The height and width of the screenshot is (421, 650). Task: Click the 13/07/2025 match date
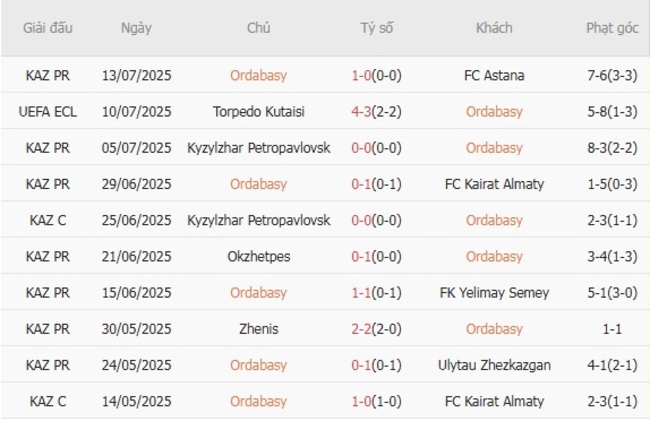click(137, 75)
